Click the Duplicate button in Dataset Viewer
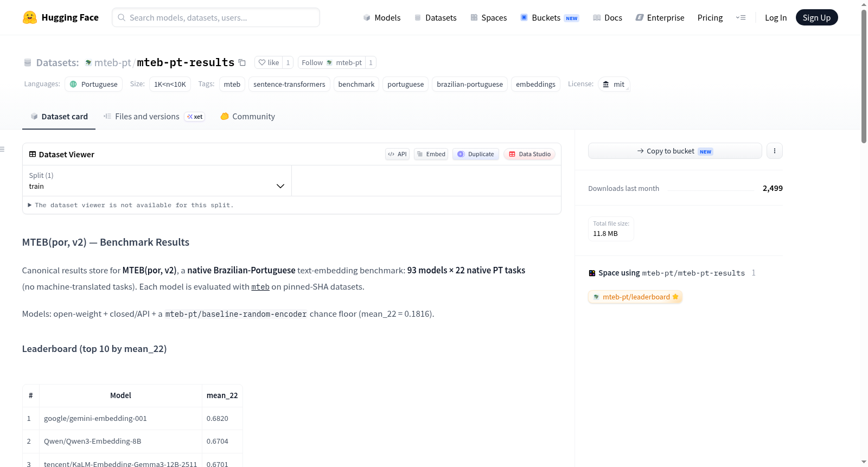The height and width of the screenshot is (467, 868). (476, 154)
